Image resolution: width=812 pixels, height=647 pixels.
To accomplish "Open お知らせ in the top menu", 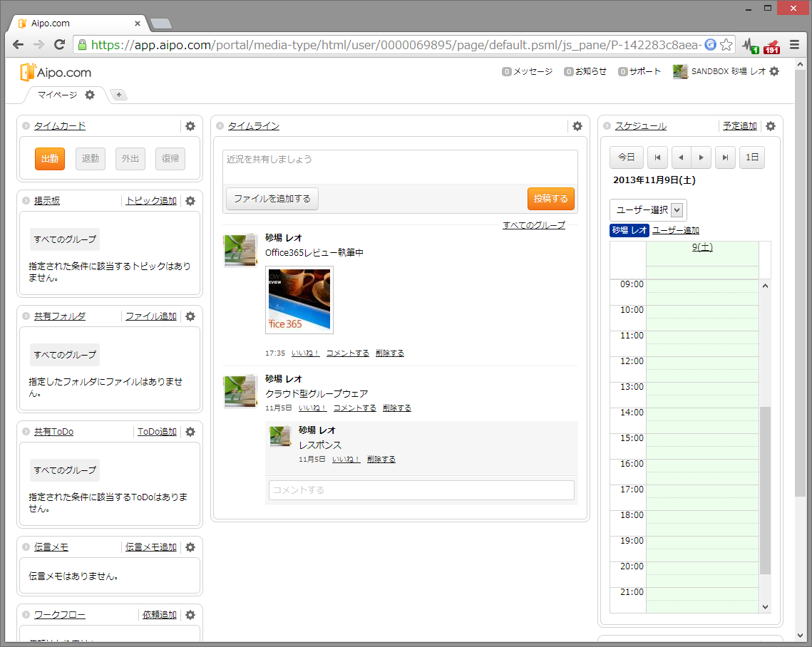I will 585,71.
